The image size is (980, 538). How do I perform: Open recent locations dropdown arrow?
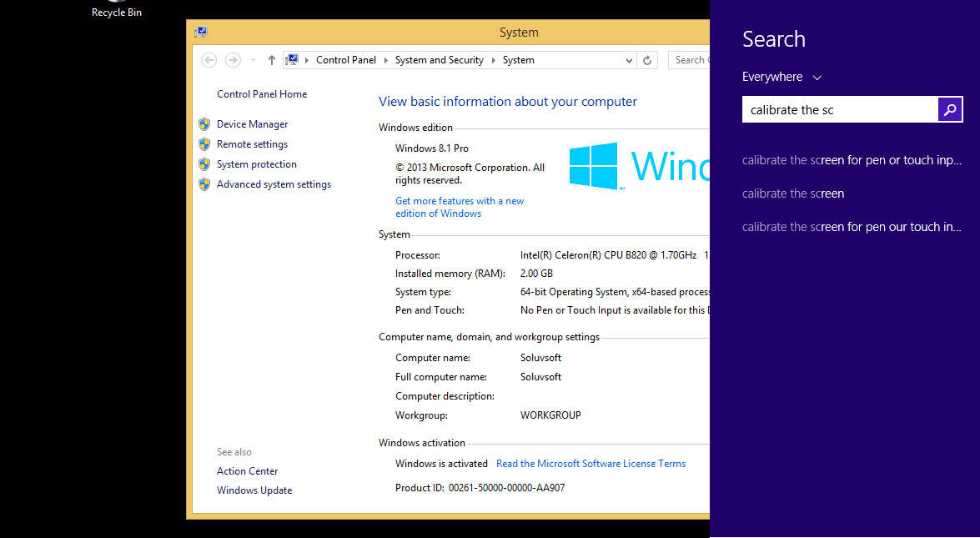point(253,60)
